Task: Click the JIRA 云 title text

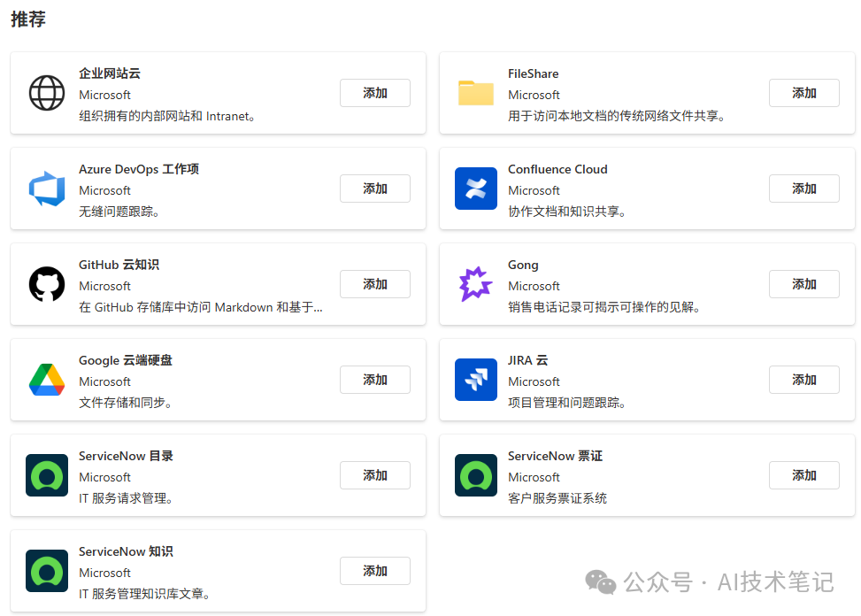Action: pos(527,360)
